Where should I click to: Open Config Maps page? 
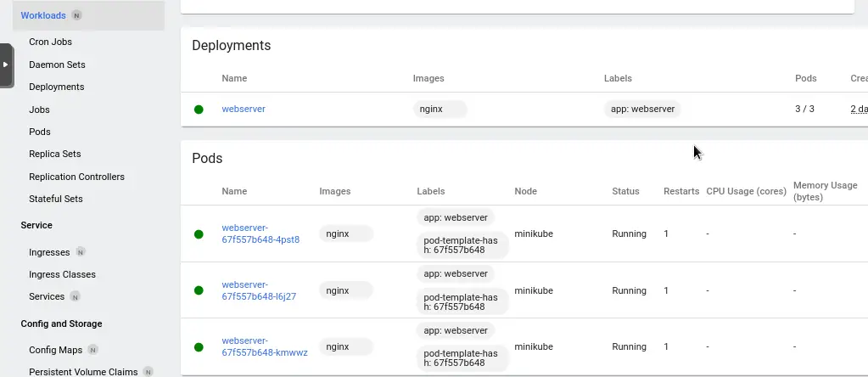click(x=55, y=351)
